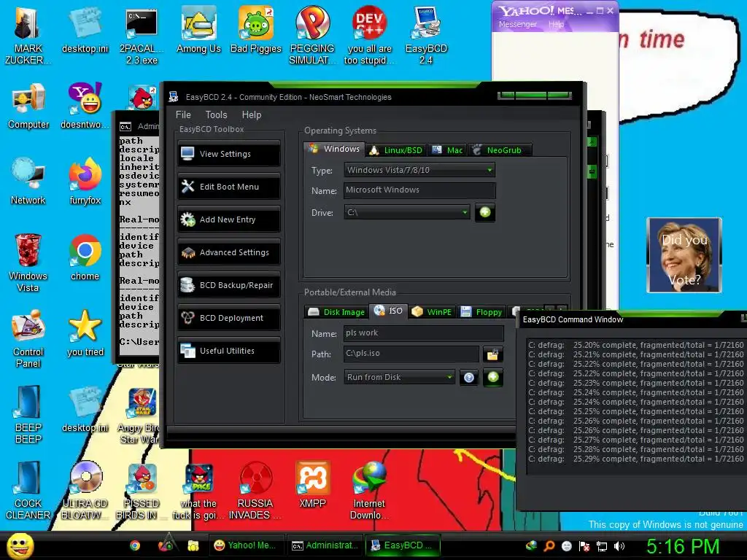Open BCD Deployment
Viewport: 747px width, 560px height.
coord(228,318)
